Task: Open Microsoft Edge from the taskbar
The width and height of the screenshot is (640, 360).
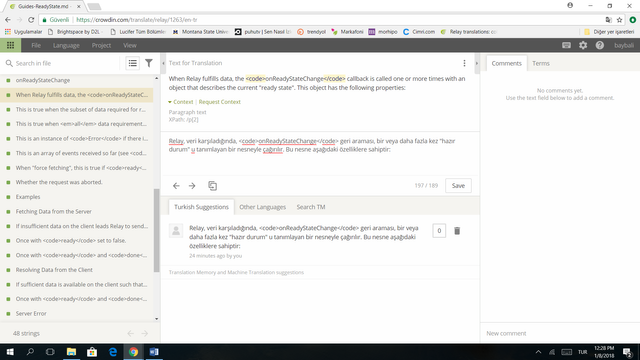Action: (113, 352)
